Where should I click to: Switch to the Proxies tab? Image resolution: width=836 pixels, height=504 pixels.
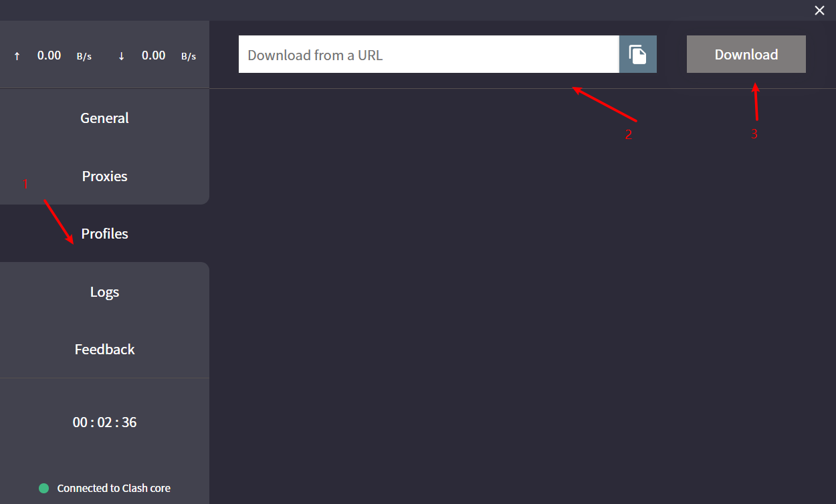(104, 176)
